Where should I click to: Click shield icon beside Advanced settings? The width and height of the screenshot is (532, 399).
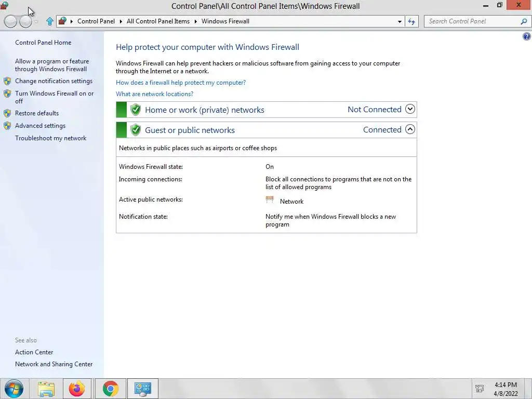pos(7,126)
